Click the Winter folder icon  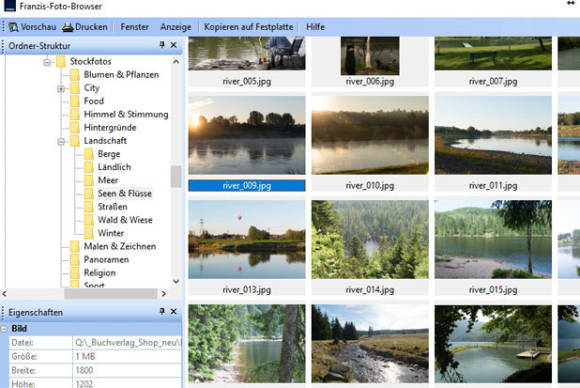[x=89, y=233]
